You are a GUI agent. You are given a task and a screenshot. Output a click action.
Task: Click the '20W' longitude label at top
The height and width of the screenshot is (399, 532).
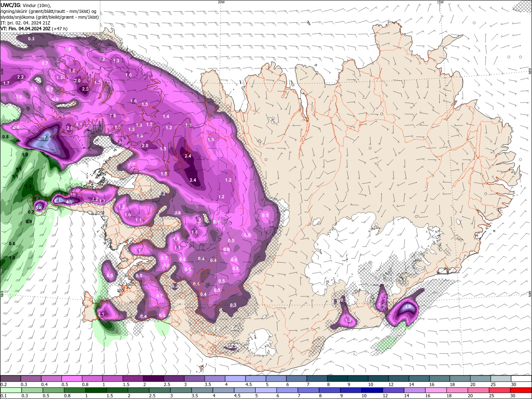coord(221,2)
